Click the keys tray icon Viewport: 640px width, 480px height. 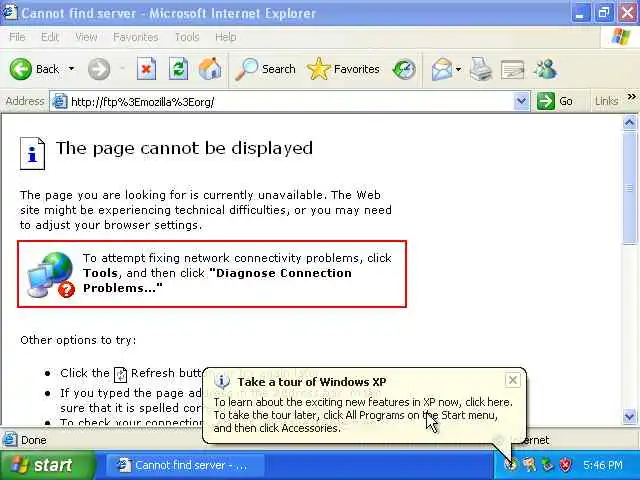pos(529,465)
